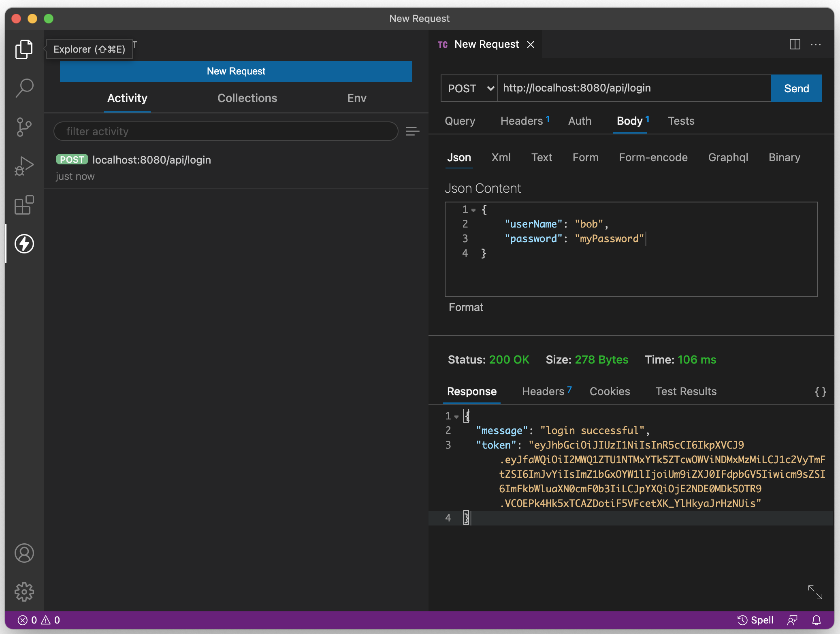Click split editor right icon
This screenshot has width=840, height=634.
[x=795, y=45]
